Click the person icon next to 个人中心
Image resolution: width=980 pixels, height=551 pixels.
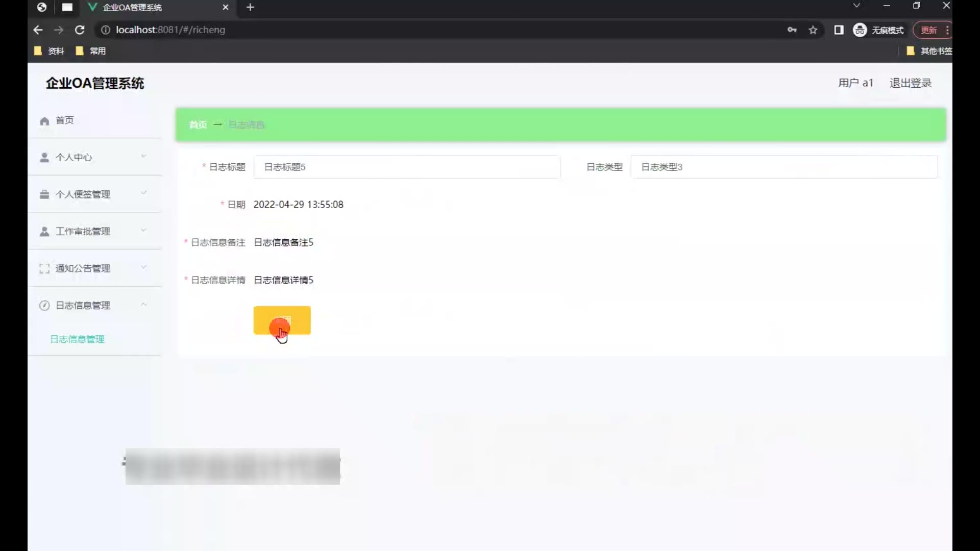click(x=44, y=158)
